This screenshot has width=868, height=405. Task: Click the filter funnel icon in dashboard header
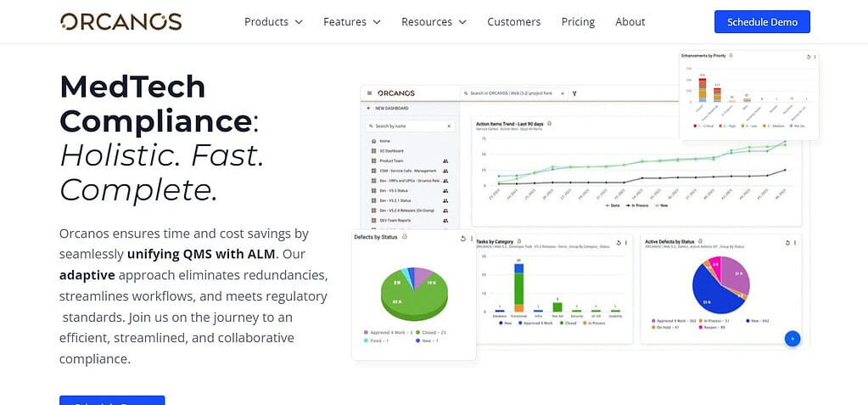pos(574,93)
